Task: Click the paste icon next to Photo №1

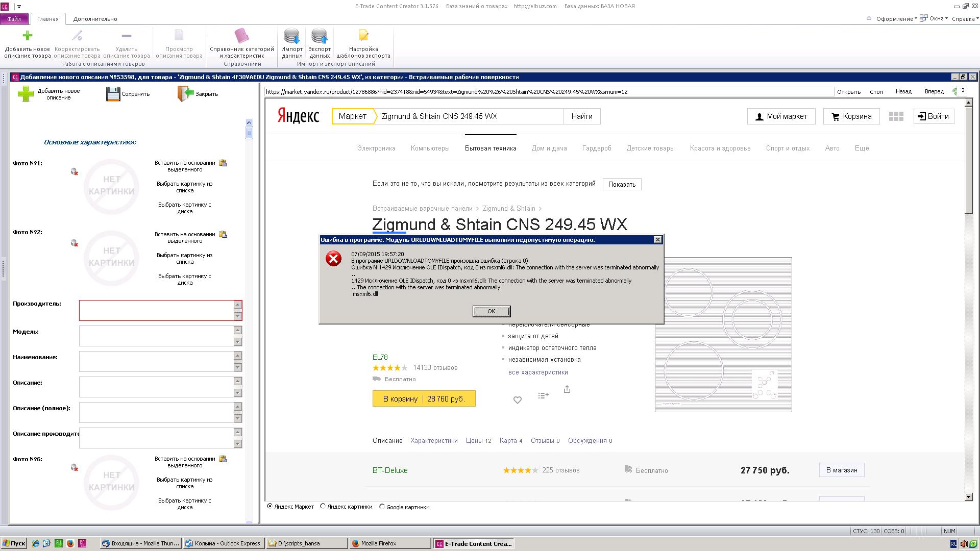Action: [223, 163]
